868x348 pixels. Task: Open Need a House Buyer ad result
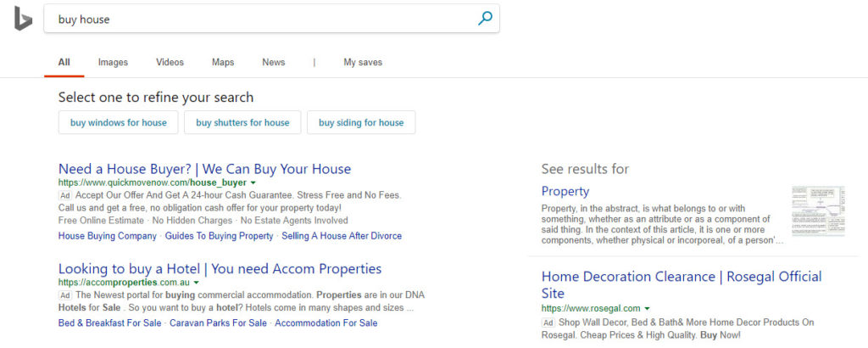pos(205,168)
